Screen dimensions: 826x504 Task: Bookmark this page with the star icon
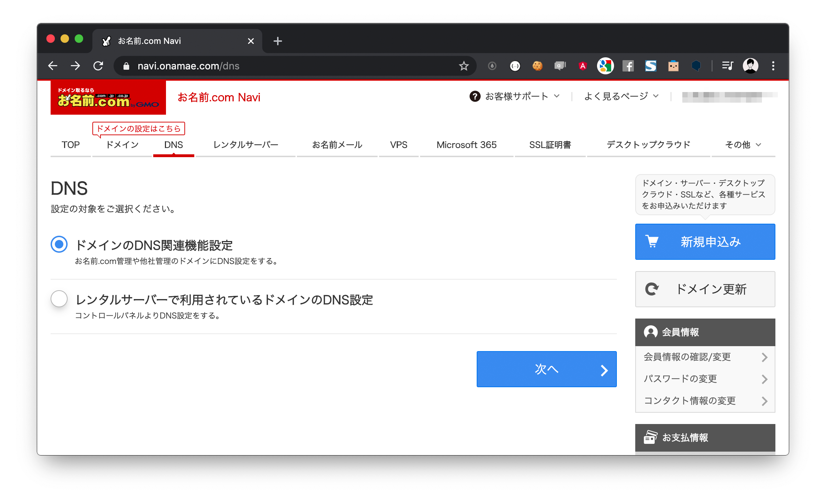464,66
